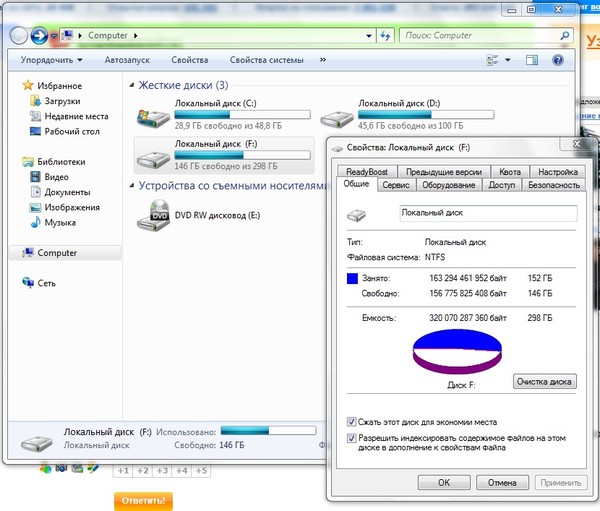
Task: Switch to the Настройка tab
Action: click(x=558, y=171)
